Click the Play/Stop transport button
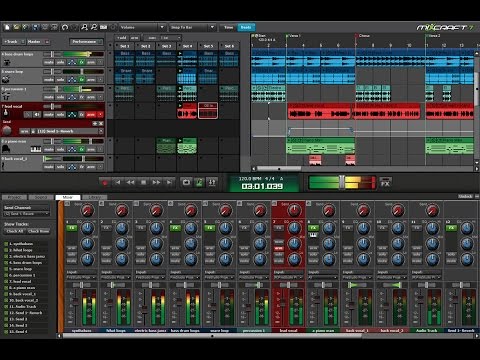This screenshot has height=360, width=480. 143,182
